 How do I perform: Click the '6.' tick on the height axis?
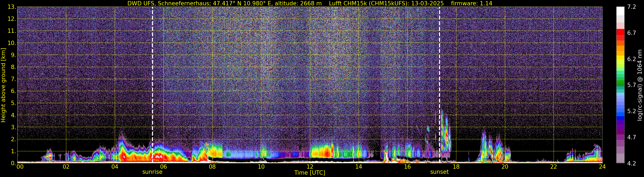(13, 91)
